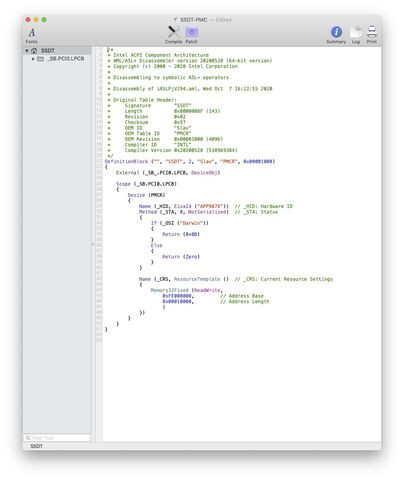The height and width of the screenshot is (480, 404).
Task: Click the DefinitionBlock line in the editor
Action: pos(190,161)
